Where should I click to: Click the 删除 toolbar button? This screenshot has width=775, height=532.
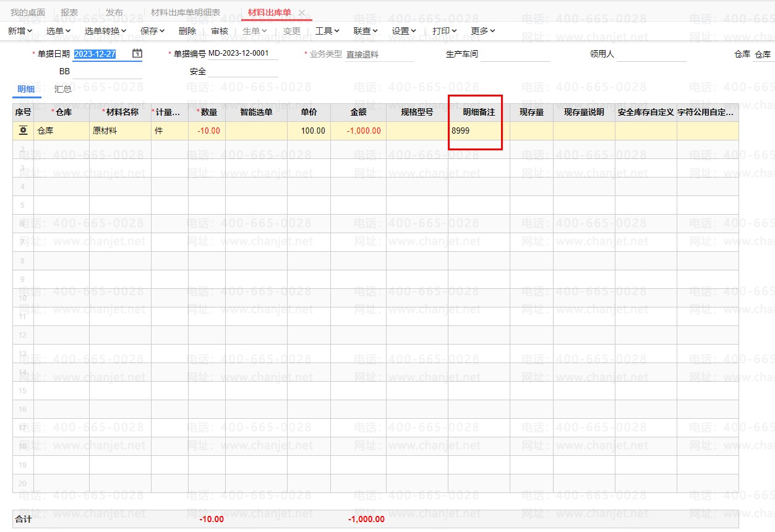pyautogui.click(x=187, y=30)
